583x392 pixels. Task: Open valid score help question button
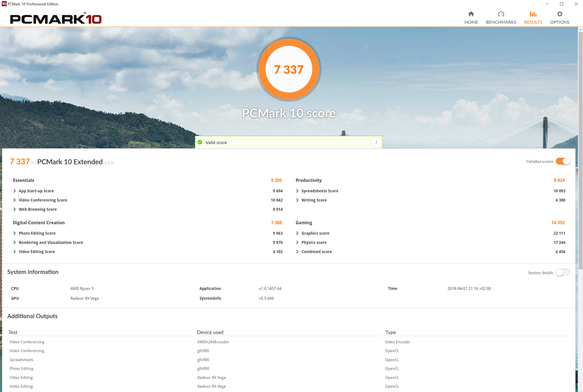pos(376,142)
